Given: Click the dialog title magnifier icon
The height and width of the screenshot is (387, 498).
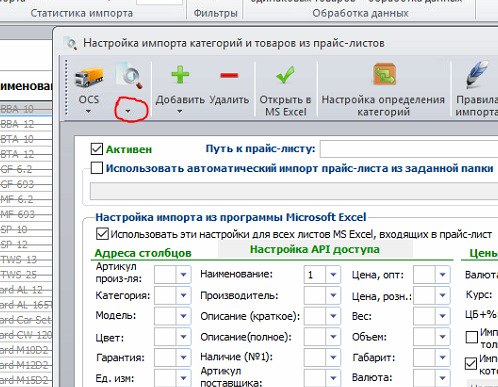Looking at the screenshot, I should point(71,43).
